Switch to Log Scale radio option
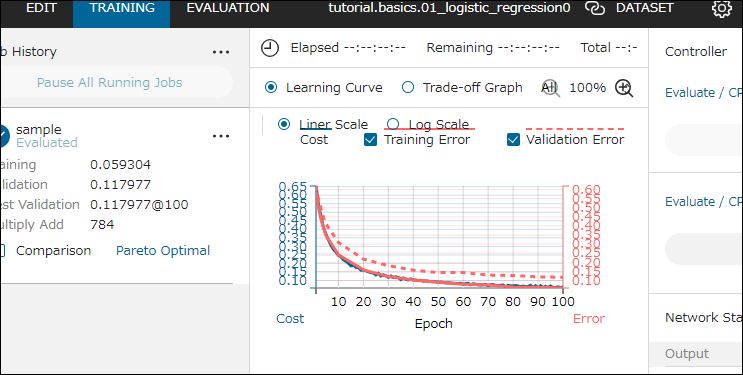The height and width of the screenshot is (375, 743). coord(393,124)
